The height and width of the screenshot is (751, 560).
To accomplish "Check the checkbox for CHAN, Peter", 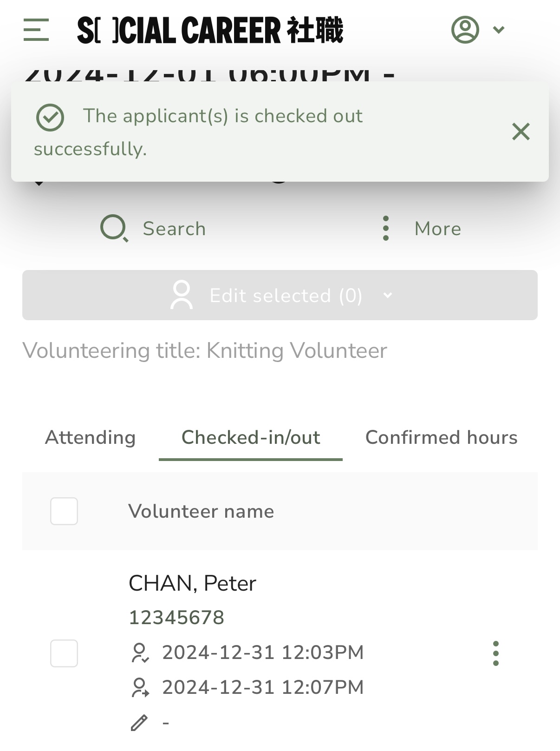I will click(64, 653).
